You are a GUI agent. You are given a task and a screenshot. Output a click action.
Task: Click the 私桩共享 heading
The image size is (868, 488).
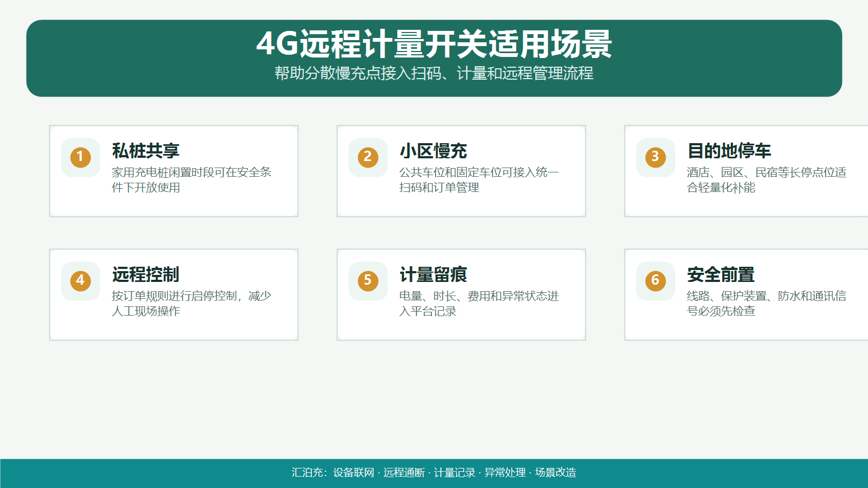pos(145,151)
